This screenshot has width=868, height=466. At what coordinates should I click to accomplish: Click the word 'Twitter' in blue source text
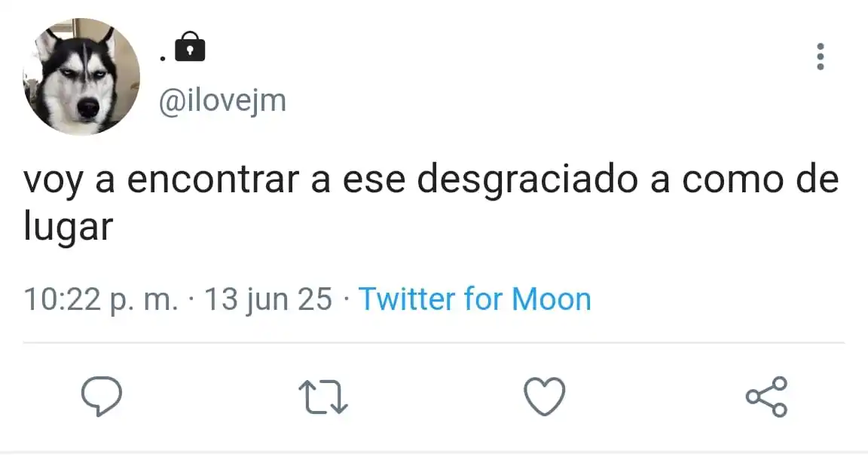tap(407, 299)
